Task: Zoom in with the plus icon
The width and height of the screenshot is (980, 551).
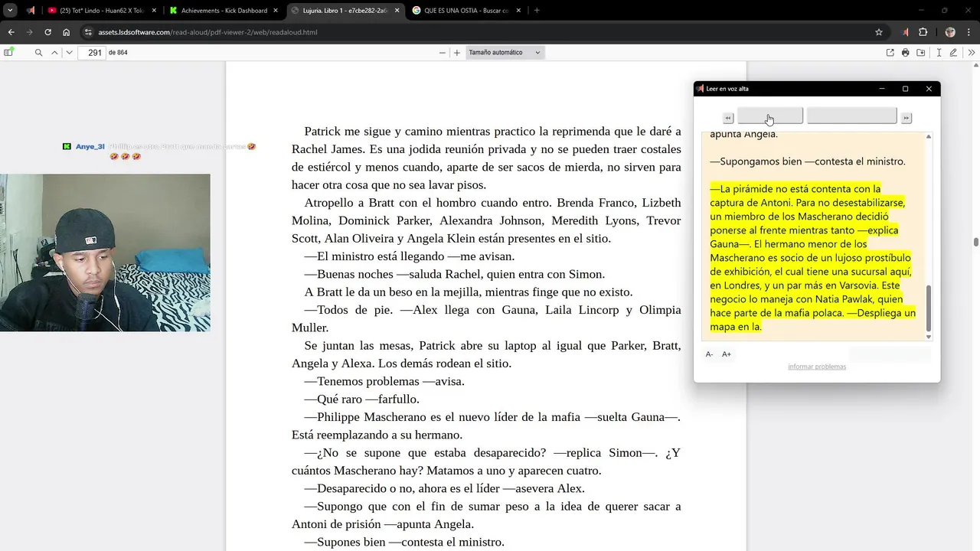Action: click(x=457, y=53)
